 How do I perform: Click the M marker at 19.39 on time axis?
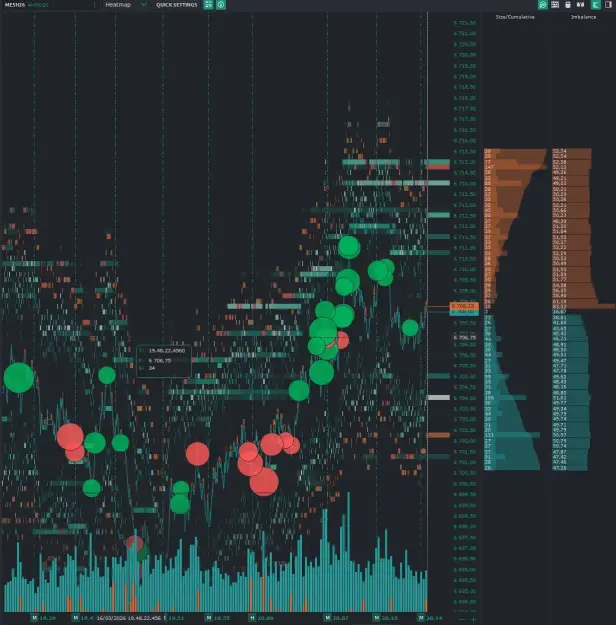click(x=35, y=618)
